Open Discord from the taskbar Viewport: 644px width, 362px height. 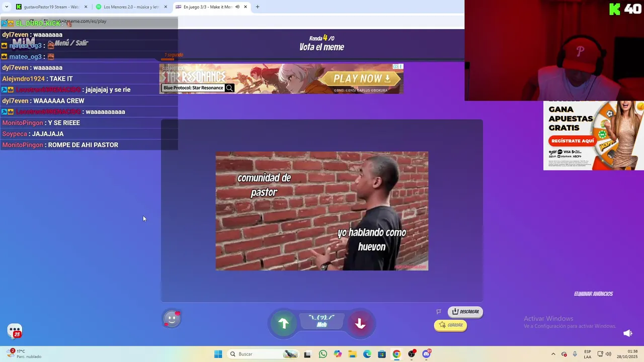427,354
